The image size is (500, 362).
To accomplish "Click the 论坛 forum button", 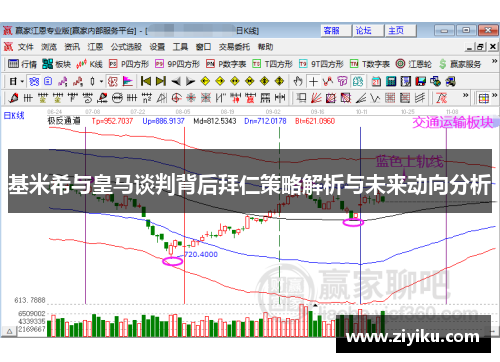I will tap(368, 31).
